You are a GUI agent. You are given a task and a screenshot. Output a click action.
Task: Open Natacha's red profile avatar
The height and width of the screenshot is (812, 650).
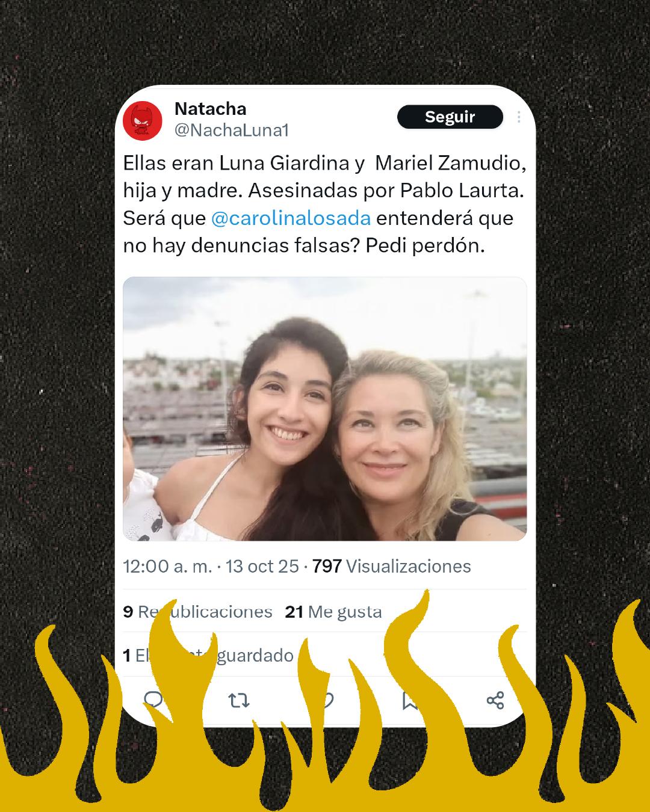pyautogui.click(x=143, y=120)
